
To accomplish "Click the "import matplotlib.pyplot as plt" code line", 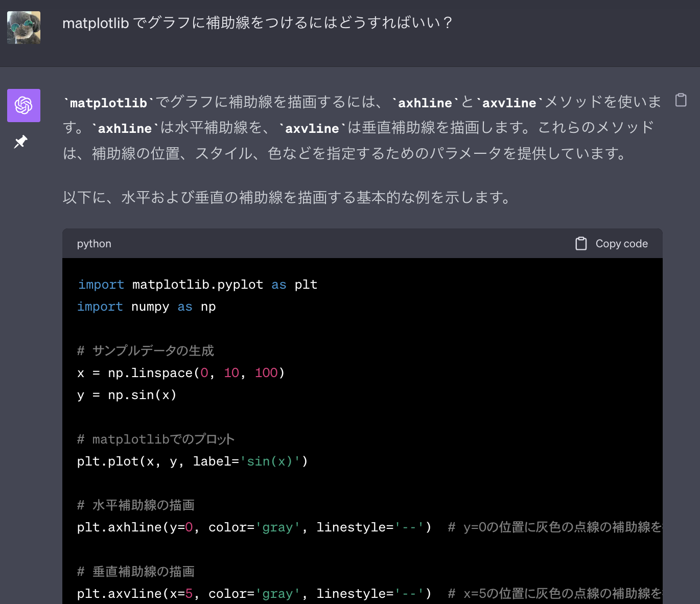I will tap(197, 285).
